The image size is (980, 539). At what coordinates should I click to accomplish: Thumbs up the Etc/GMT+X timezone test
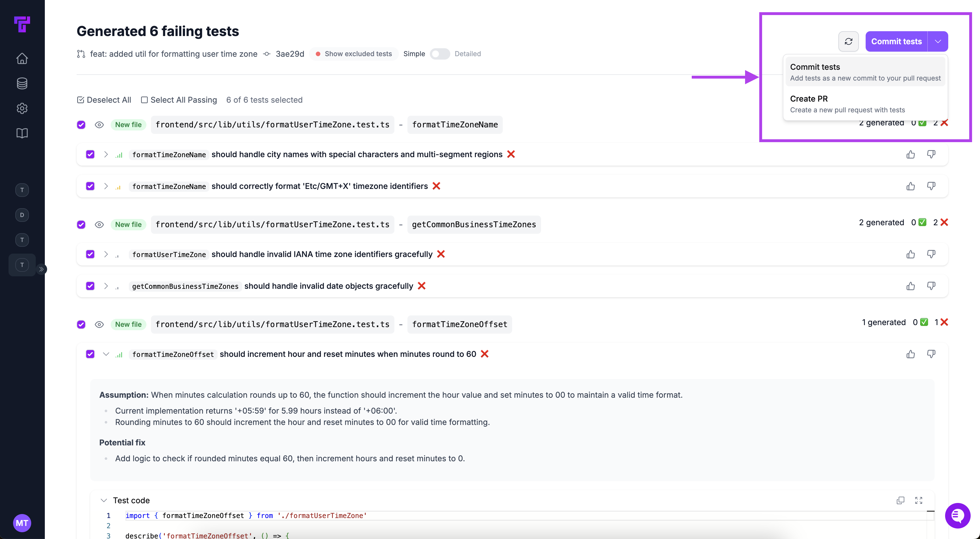(x=910, y=186)
